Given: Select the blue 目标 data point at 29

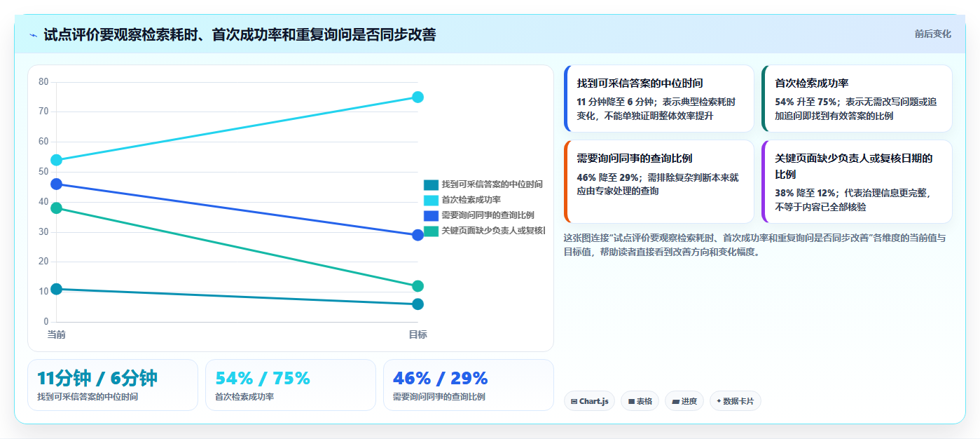Looking at the screenshot, I should tap(417, 235).
